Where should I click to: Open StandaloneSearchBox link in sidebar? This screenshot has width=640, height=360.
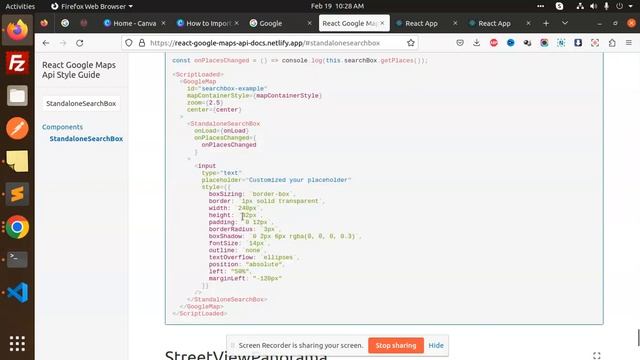(86, 139)
